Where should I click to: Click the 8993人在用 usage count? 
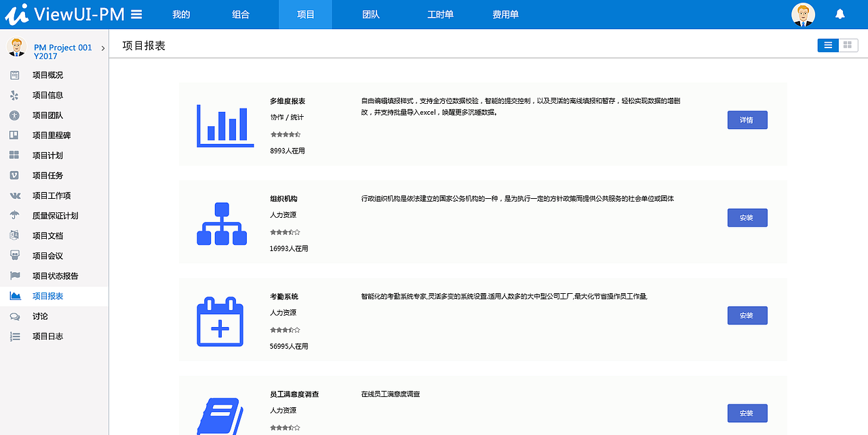[x=288, y=151]
